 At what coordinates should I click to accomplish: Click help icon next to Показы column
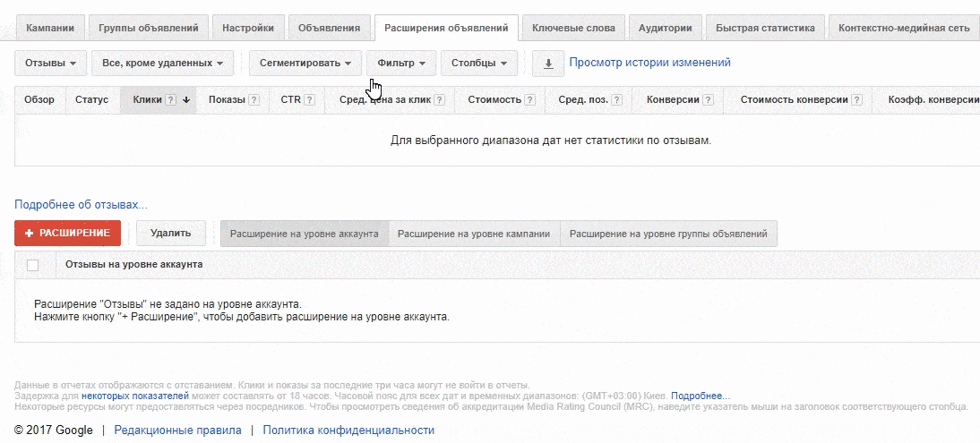click(254, 100)
